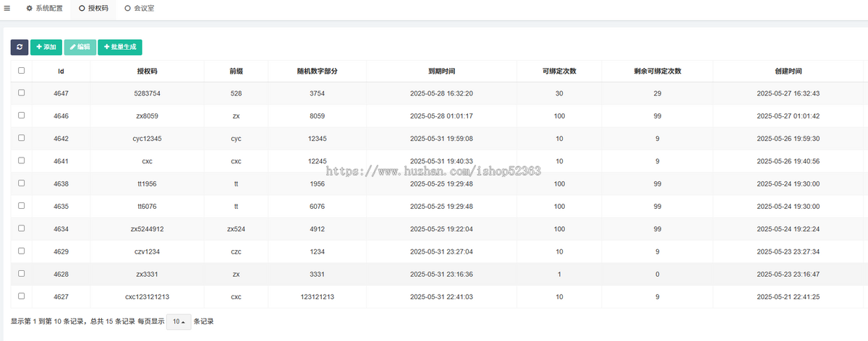Click expiry time 2025-05-25 19:22:04
Screen dimensions: 868x341
coord(441,228)
